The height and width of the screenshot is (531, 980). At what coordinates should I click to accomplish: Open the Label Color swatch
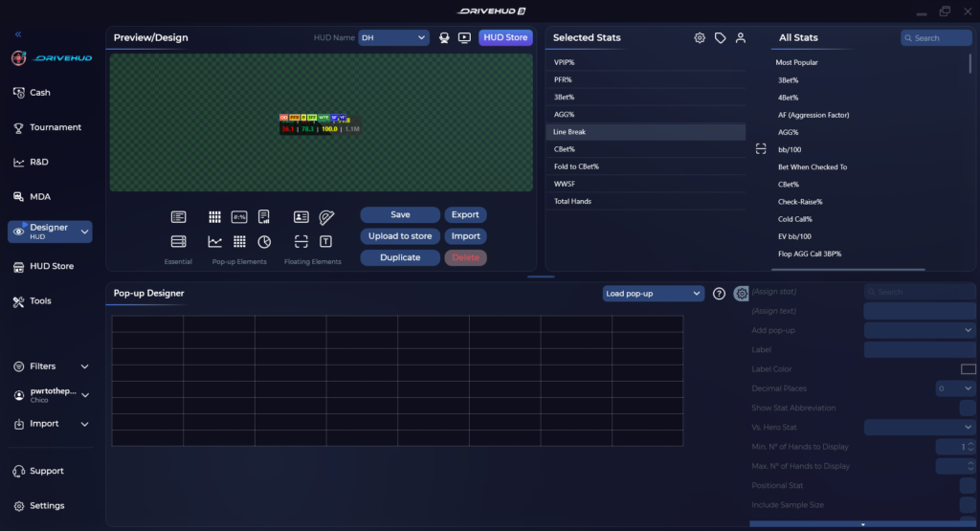click(x=968, y=369)
